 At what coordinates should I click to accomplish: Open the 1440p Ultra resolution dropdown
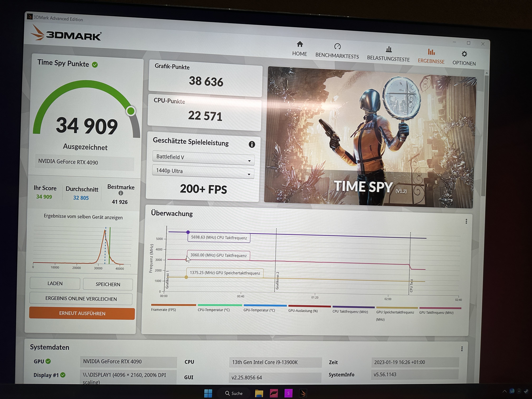(203, 172)
